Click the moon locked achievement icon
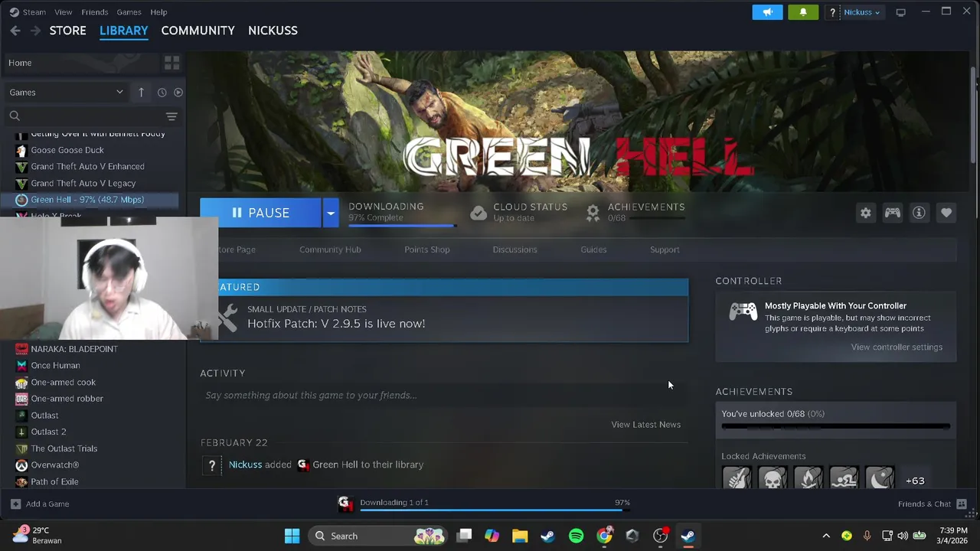This screenshot has height=551, width=980. (x=880, y=479)
